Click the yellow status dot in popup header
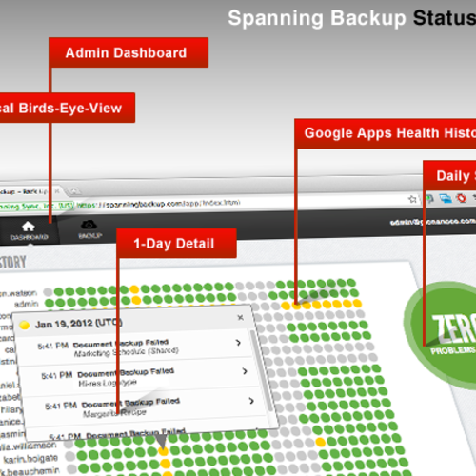476x476 pixels. (25, 325)
